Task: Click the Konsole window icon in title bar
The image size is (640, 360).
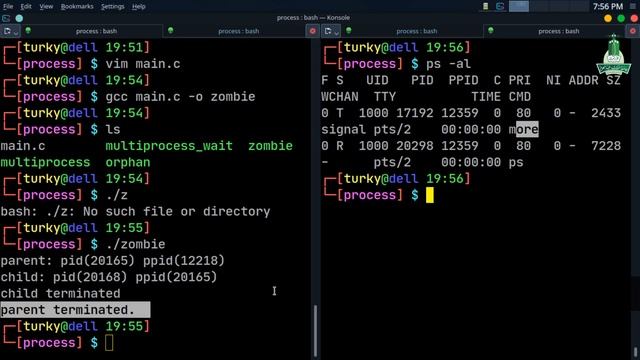Action: click(x=6, y=18)
